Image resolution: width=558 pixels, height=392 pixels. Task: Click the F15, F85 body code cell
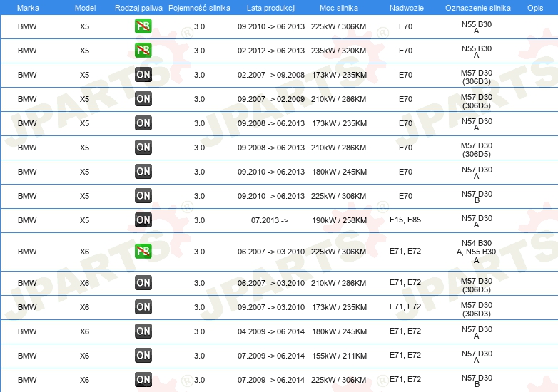pyautogui.click(x=405, y=220)
